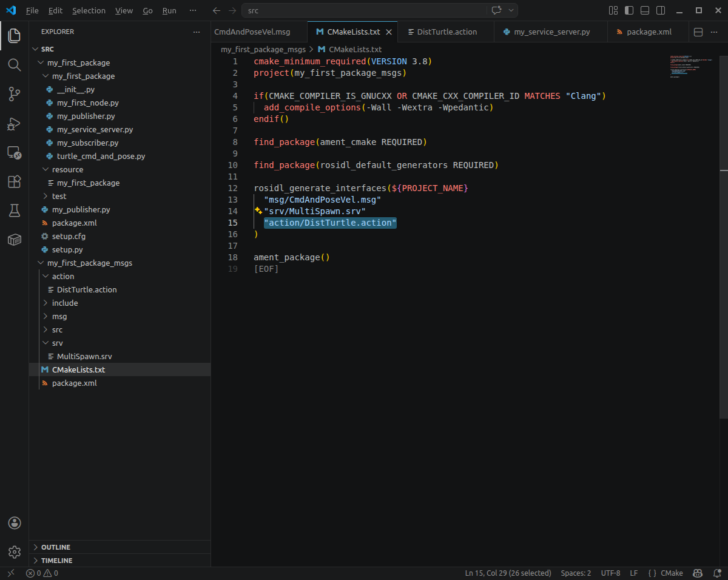Expand the OUTLINE section
This screenshot has width=728, height=580.
click(x=120, y=547)
